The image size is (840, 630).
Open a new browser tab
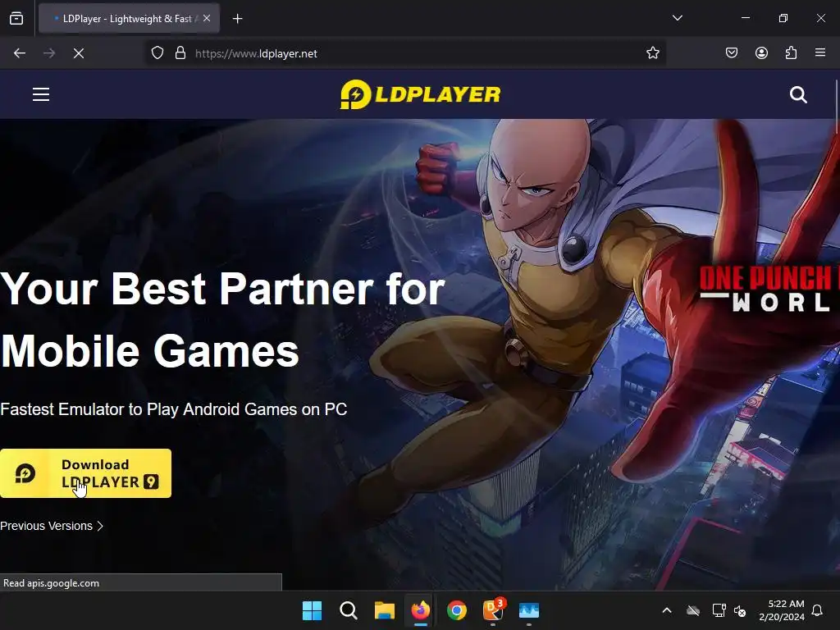237,19
